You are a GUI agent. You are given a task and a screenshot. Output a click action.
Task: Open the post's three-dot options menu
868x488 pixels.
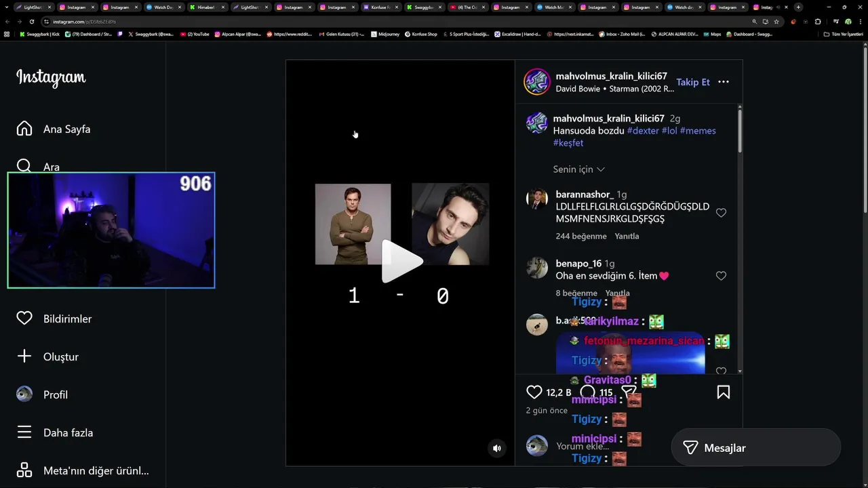(724, 82)
